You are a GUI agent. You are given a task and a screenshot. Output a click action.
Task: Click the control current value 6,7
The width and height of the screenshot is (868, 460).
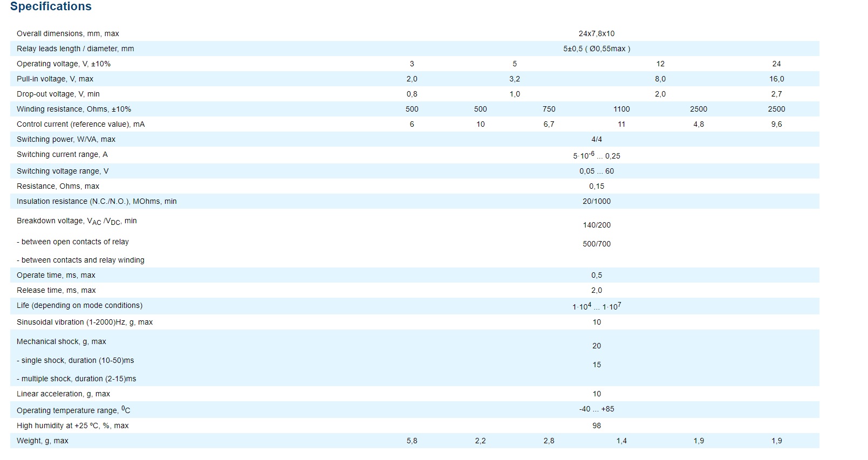549,124
